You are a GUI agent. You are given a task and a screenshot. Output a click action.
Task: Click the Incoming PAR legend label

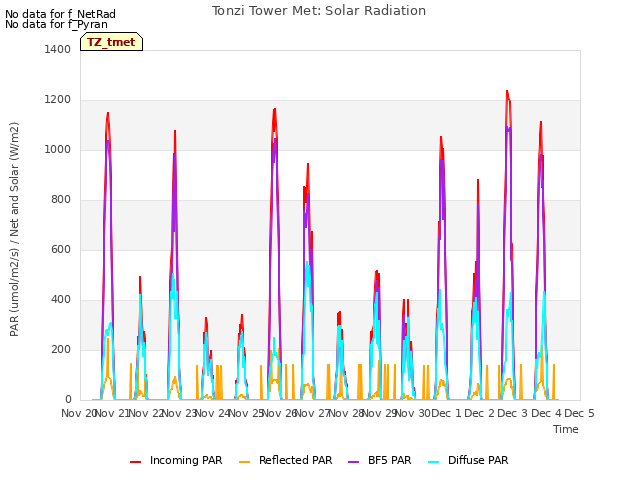click(x=186, y=460)
